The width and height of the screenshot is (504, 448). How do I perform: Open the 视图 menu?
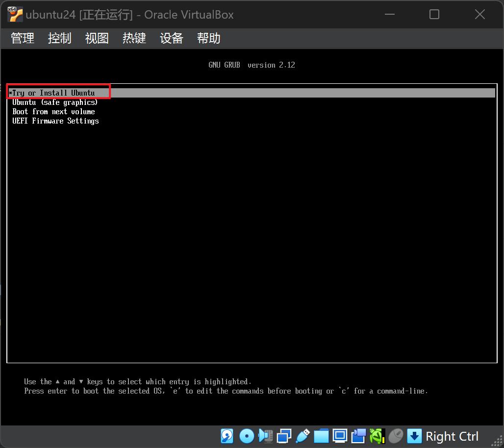(x=97, y=38)
